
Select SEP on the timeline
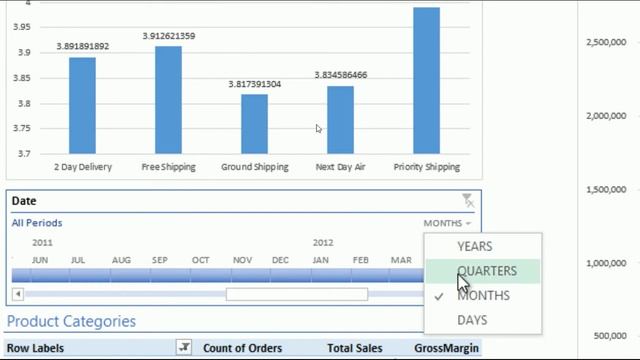[170, 275]
